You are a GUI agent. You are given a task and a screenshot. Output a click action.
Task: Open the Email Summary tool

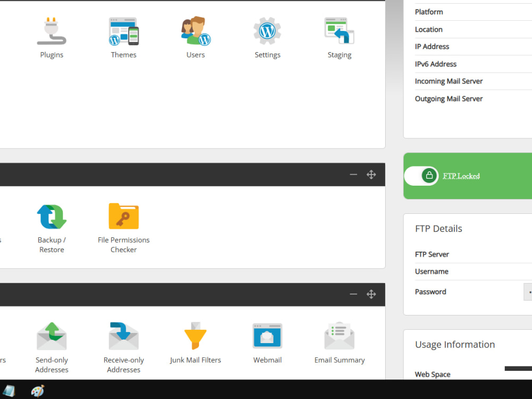(x=339, y=343)
